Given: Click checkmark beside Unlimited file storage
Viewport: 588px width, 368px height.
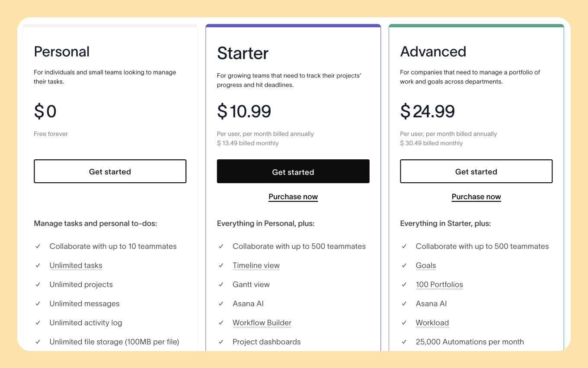Looking at the screenshot, I should pos(38,342).
